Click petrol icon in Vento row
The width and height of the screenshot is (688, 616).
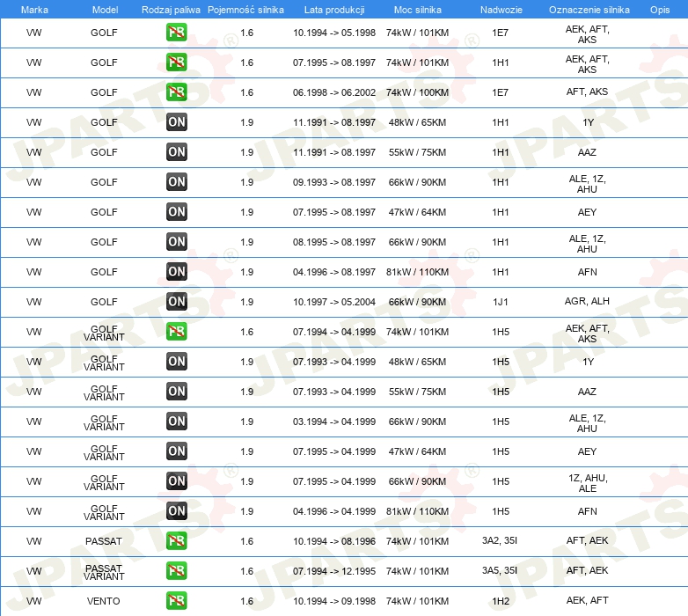pos(176,601)
